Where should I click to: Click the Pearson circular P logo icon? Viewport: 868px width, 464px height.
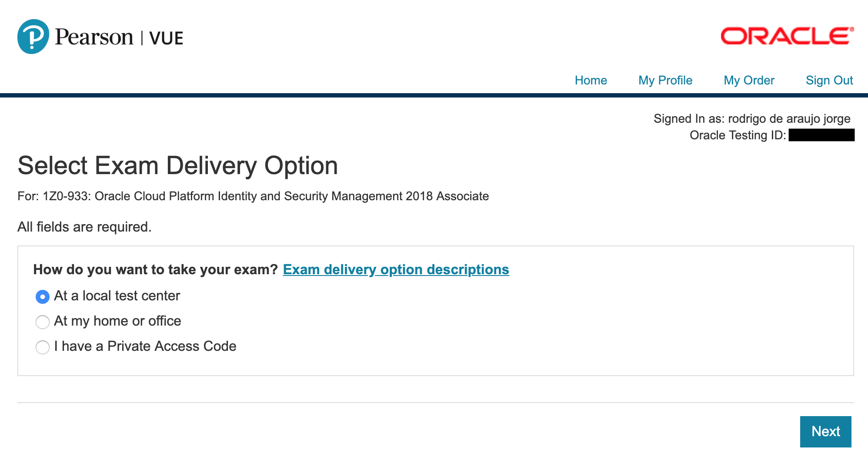pyautogui.click(x=33, y=37)
